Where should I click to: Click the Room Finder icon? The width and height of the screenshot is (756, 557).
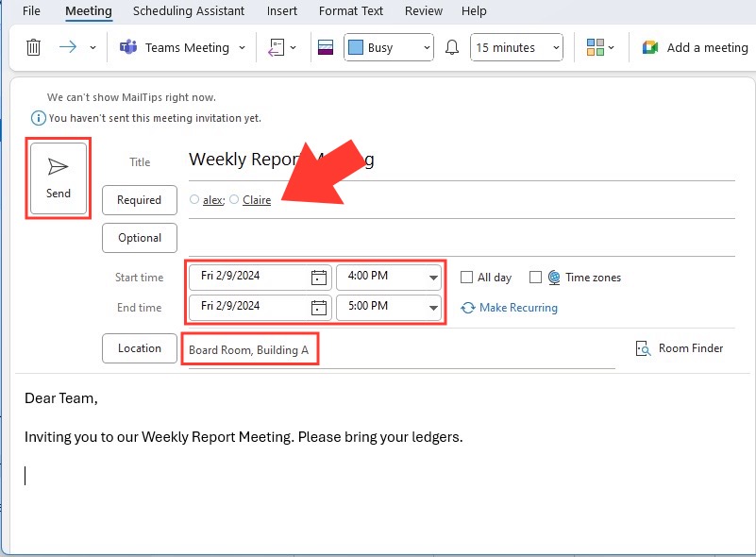[643, 348]
